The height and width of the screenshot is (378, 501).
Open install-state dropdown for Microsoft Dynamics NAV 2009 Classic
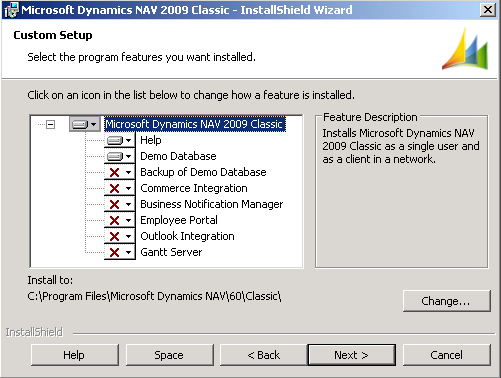pos(85,124)
